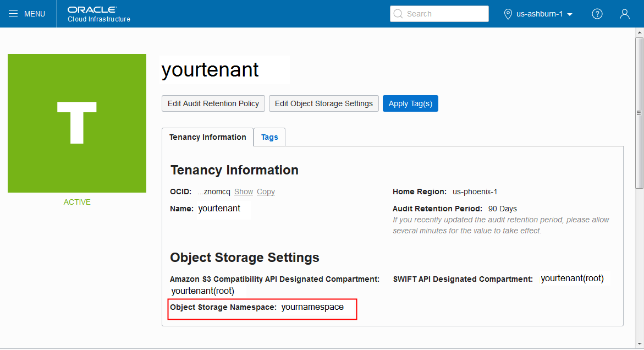644x350 pixels.
Task: Click Amazon S3 compartment value yourtenant(root)
Action: coord(203,291)
